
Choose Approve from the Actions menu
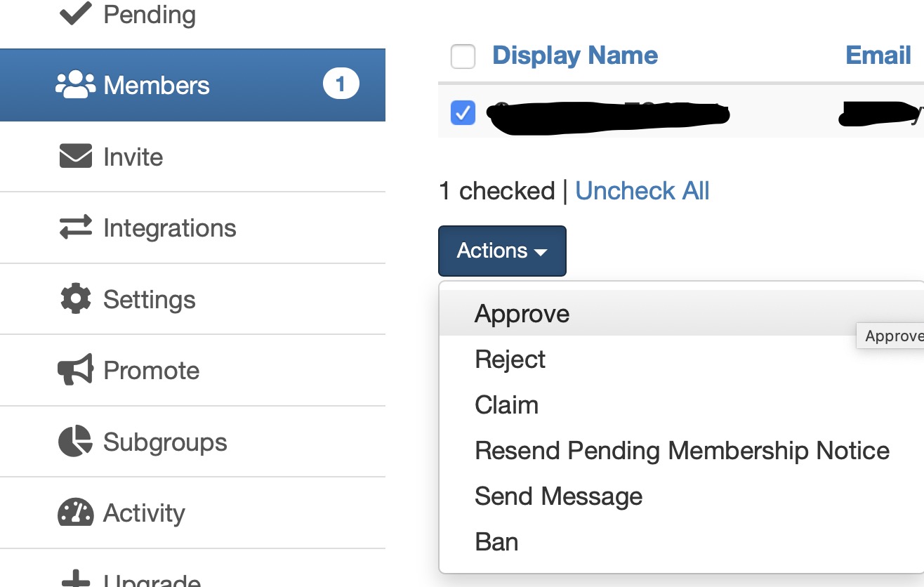click(x=521, y=313)
